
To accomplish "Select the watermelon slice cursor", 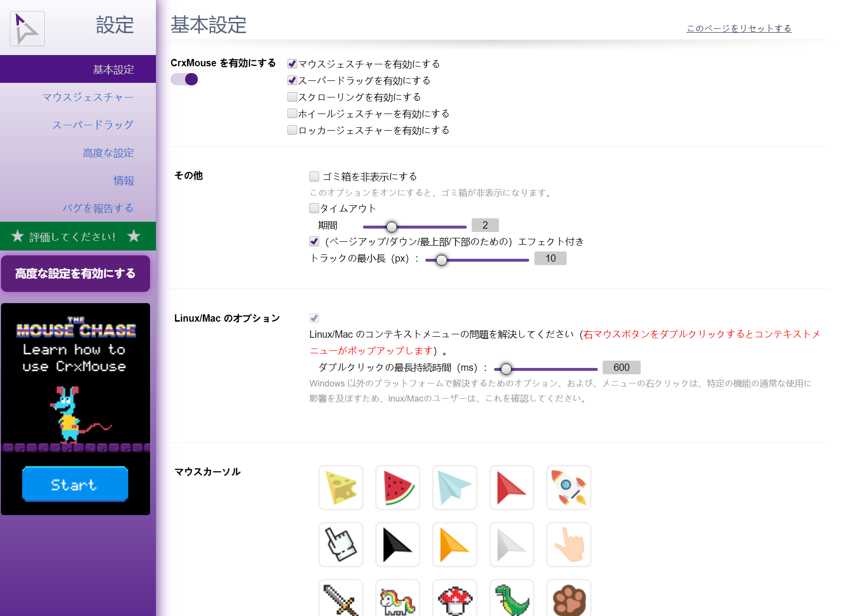I will (x=398, y=487).
